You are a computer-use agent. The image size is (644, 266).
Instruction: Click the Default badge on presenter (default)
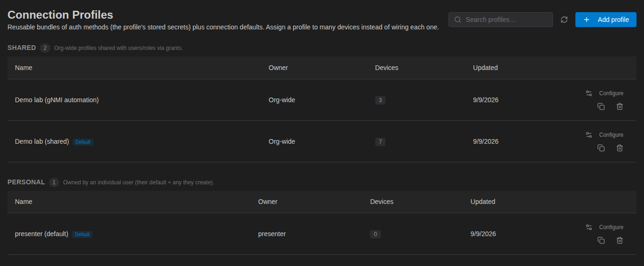click(82, 234)
